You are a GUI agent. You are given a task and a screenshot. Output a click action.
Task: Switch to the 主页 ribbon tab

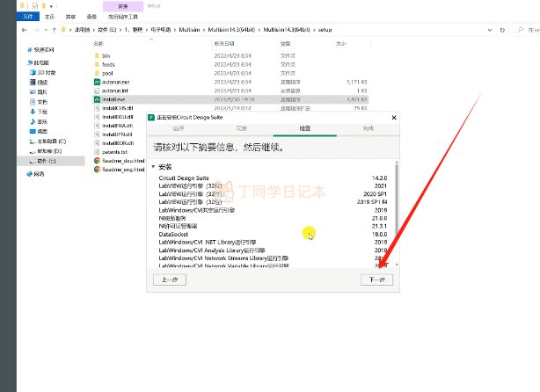pos(49,17)
